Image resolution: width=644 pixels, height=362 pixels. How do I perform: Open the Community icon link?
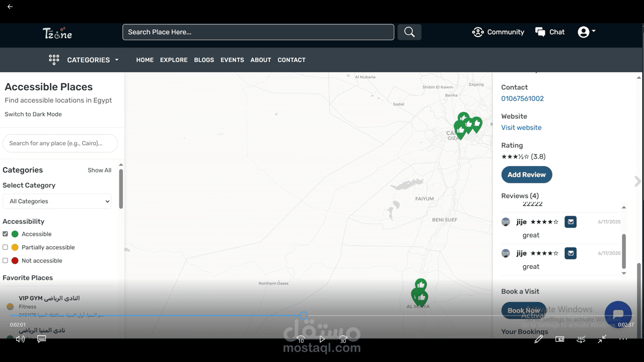pyautogui.click(x=478, y=32)
